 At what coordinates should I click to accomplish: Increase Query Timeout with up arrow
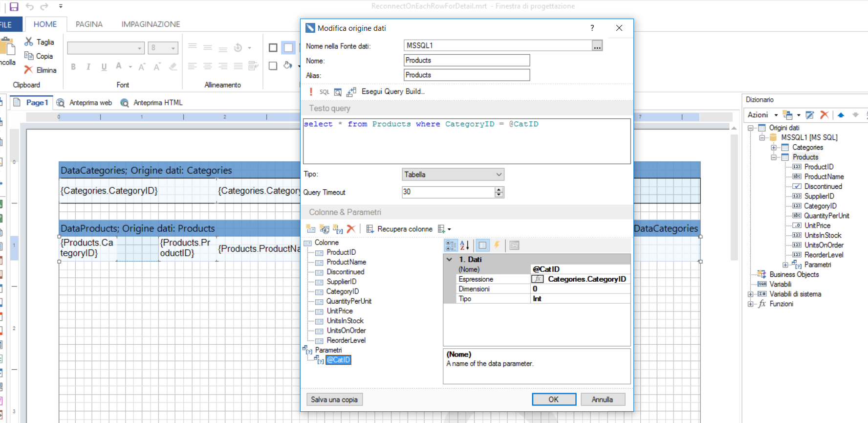tap(499, 189)
